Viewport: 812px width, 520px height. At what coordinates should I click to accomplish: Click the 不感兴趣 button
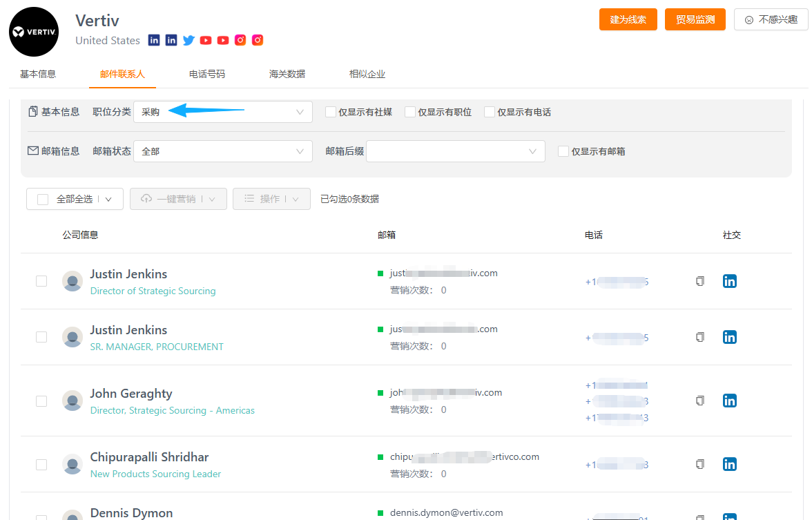pos(771,19)
